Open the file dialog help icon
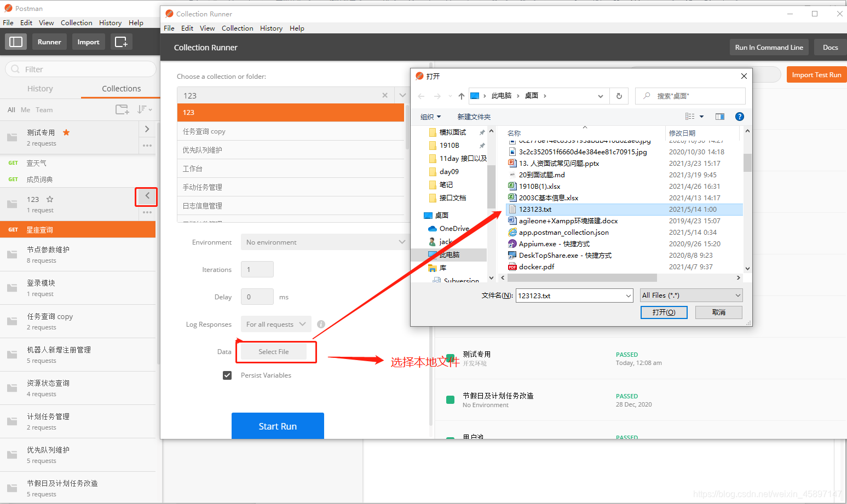This screenshot has height=504, width=847. (740, 117)
